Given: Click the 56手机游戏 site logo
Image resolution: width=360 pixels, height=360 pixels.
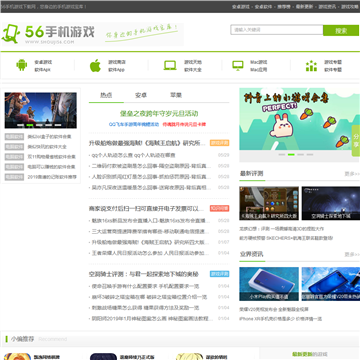Looking at the screenshot, I should pyautogui.click(x=48, y=34).
